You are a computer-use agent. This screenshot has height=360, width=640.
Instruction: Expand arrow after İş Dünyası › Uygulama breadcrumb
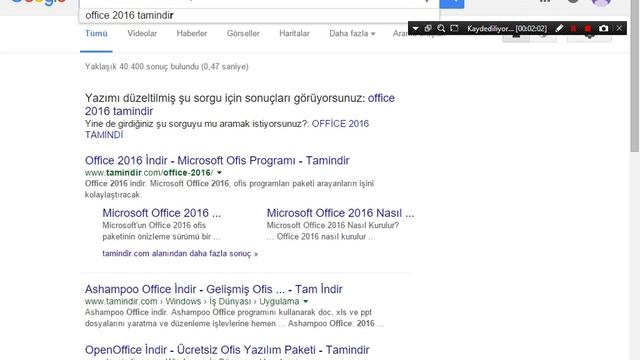click(x=305, y=301)
